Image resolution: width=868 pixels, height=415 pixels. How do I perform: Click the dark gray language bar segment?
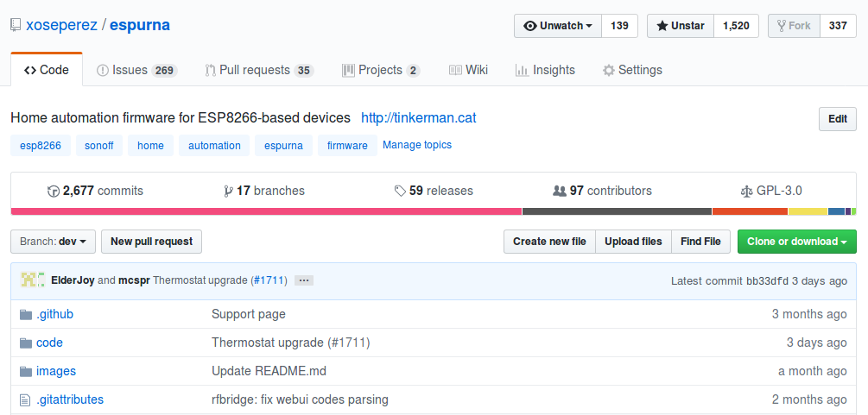point(617,211)
